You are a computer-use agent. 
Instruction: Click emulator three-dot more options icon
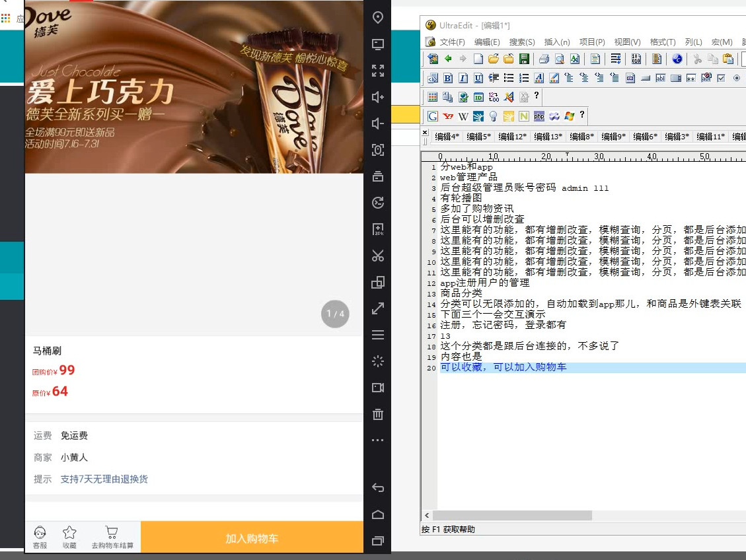click(378, 440)
